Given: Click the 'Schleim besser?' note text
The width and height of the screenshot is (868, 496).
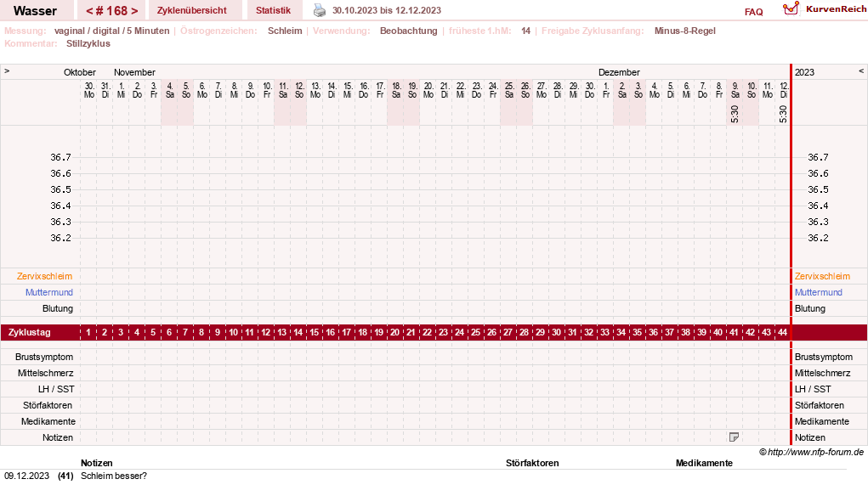Looking at the screenshot, I should coord(113,476).
